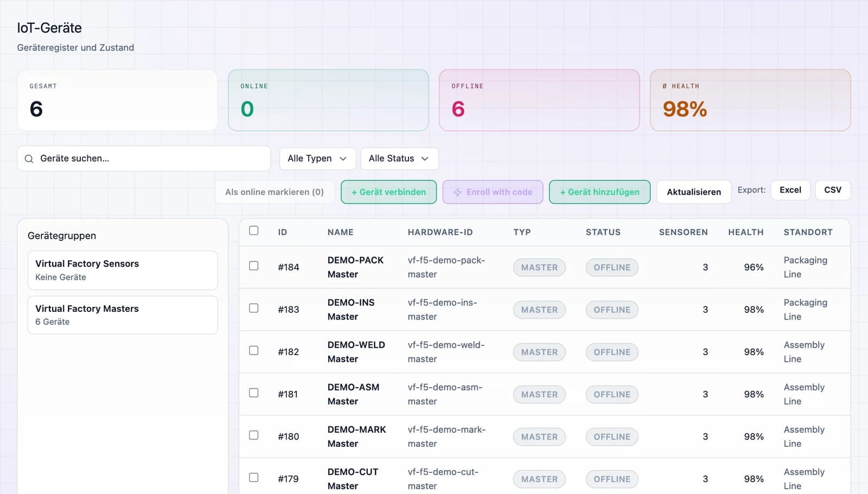Check the box for device #184
The height and width of the screenshot is (494, 868).
(x=253, y=266)
